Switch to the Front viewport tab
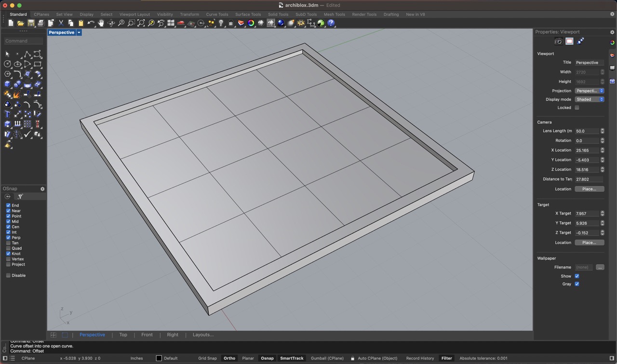 pyautogui.click(x=147, y=335)
